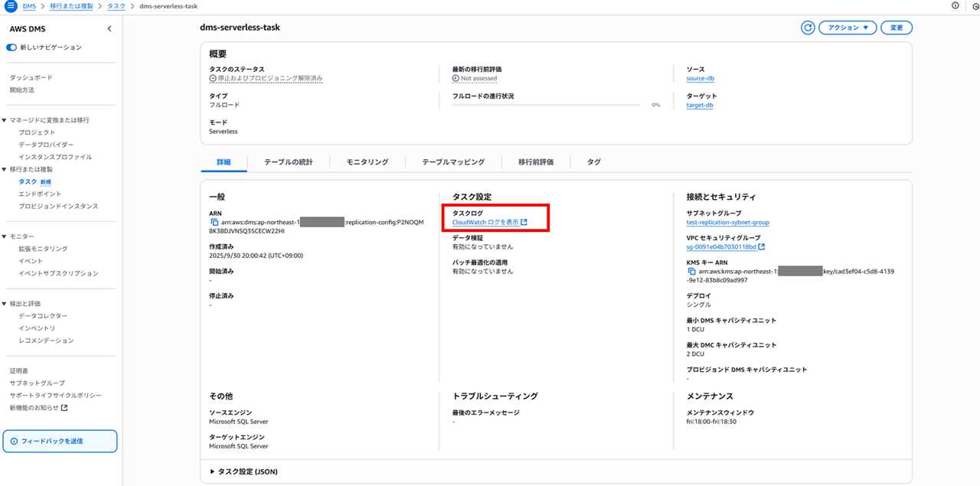Click external-link icon beside 新機能のお知らせ
980x486 pixels.
pyautogui.click(x=64, y=408)
